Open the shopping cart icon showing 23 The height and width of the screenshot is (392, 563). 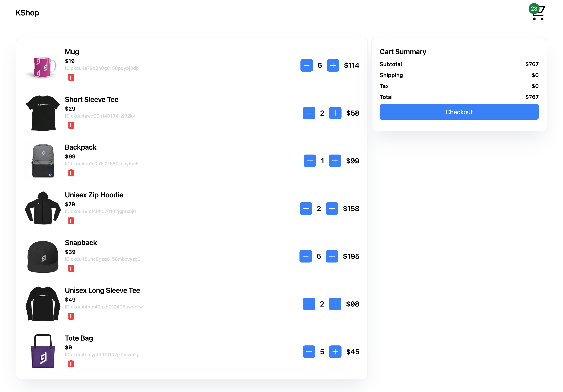pyautogui.click(x=538, y=13)
